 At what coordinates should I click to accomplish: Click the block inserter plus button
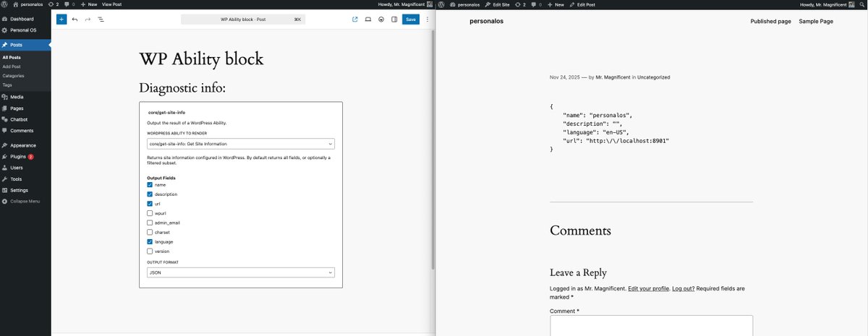pyautogui.click(x=61, y=20)
